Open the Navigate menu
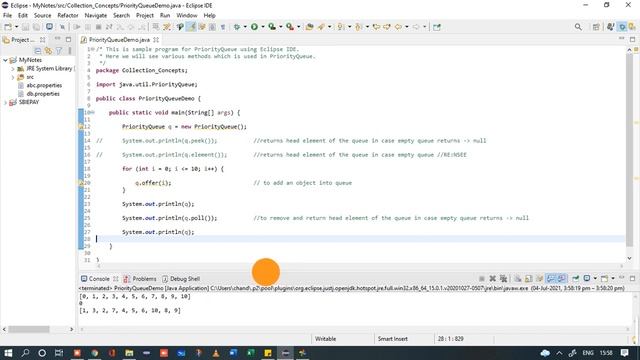Screen dimensions: 640x360 click(x=96, y=16)
